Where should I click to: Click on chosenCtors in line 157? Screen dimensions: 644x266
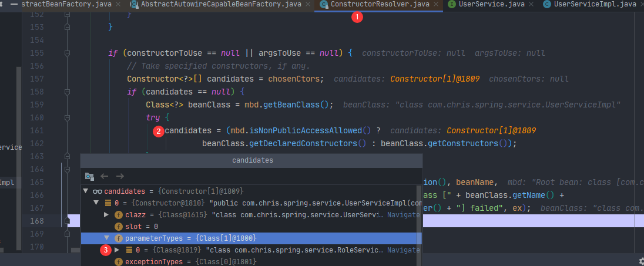coord(294,79)
